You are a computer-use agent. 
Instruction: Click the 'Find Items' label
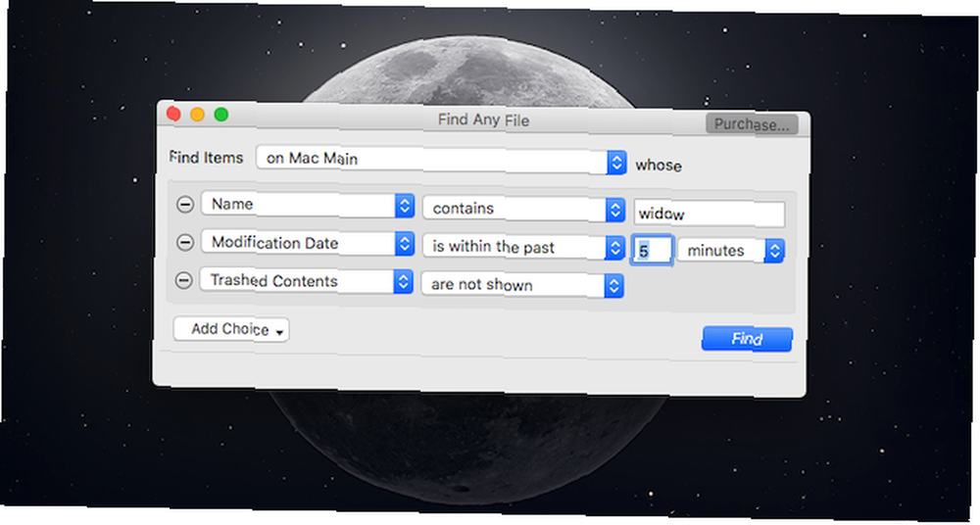(206, 158)
